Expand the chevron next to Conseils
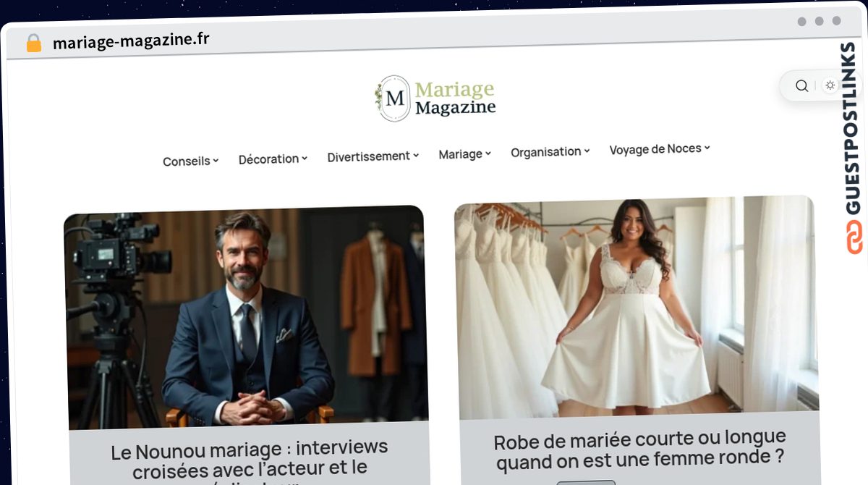 pyautogui.click(x=216, y=160)
